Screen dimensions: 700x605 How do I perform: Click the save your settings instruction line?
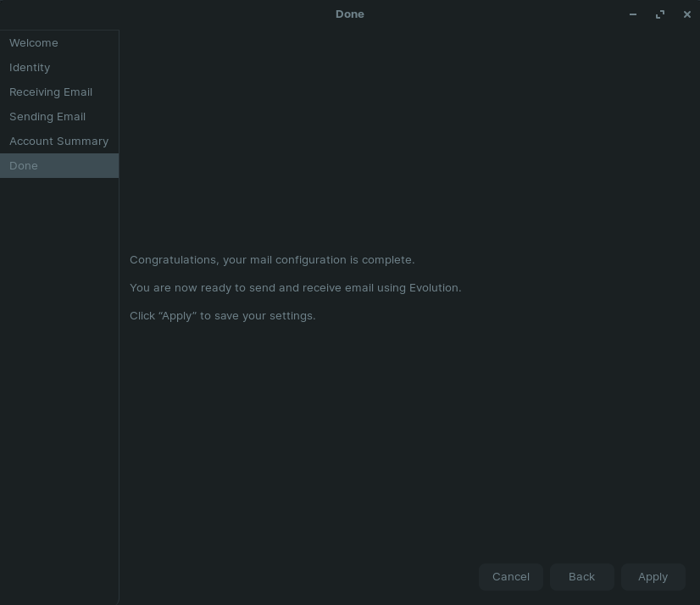point(222,316)
